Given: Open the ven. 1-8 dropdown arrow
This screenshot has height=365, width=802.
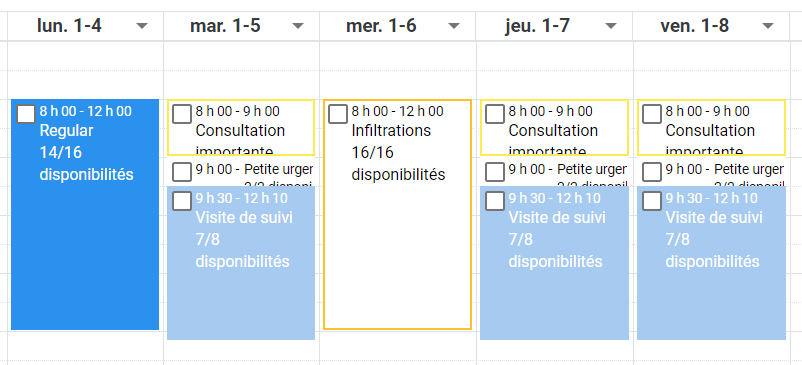Looking at the screenshot, I should [768, 26].
